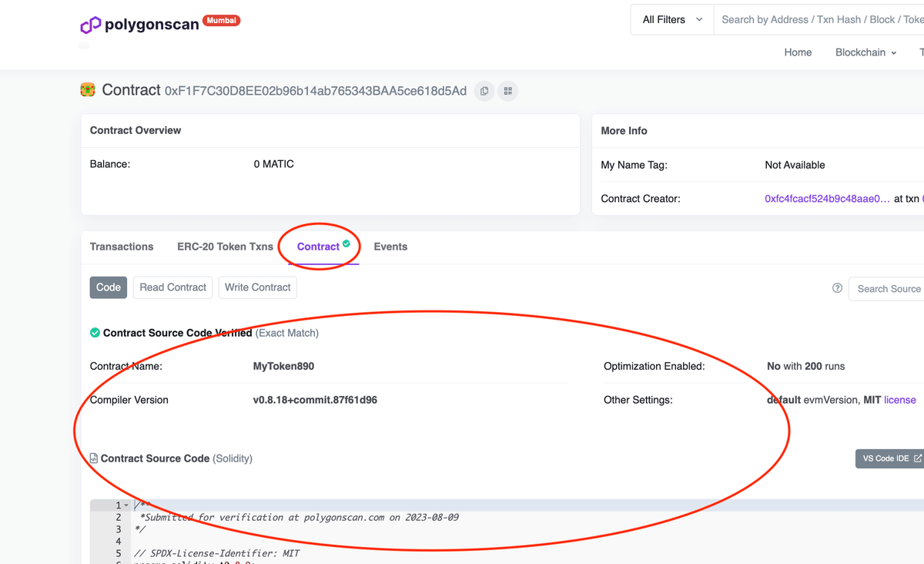Click the MIT license link
Screen dimensions: 924x564
point(900,400)
